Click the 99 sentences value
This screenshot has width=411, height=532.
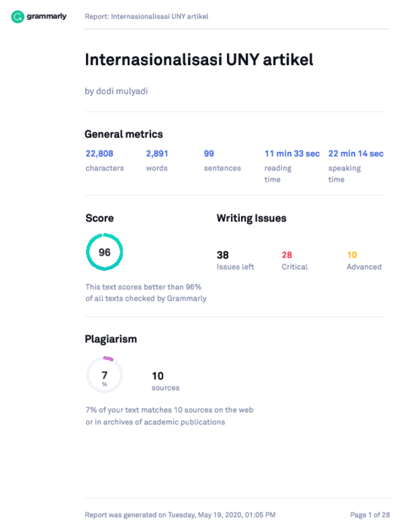coord(209,154)
